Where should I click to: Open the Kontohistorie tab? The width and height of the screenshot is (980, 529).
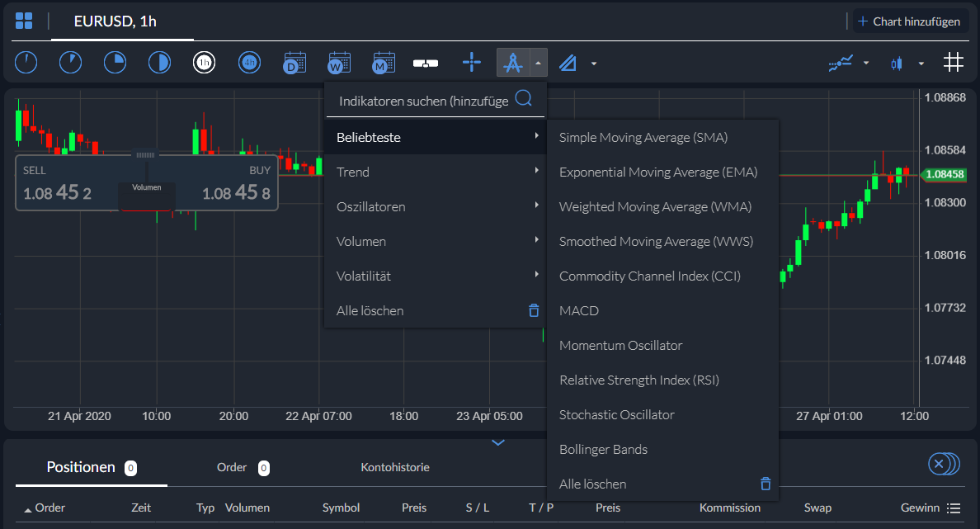coord(395,467)
